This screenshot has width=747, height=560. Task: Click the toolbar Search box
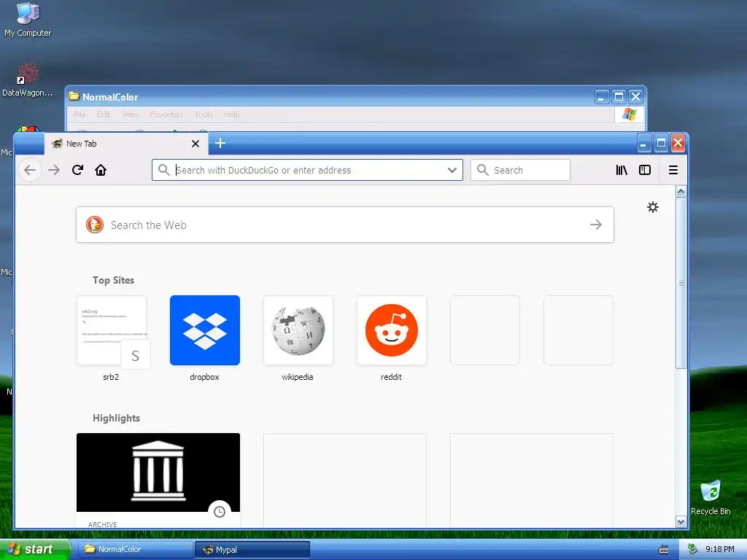(x=520, y=170)
